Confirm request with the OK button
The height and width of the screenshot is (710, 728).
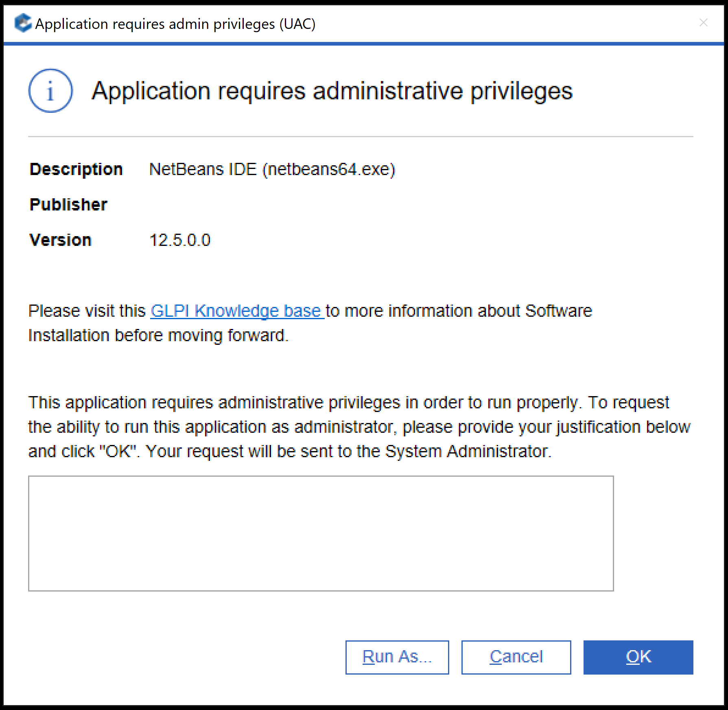pos(638,657)
